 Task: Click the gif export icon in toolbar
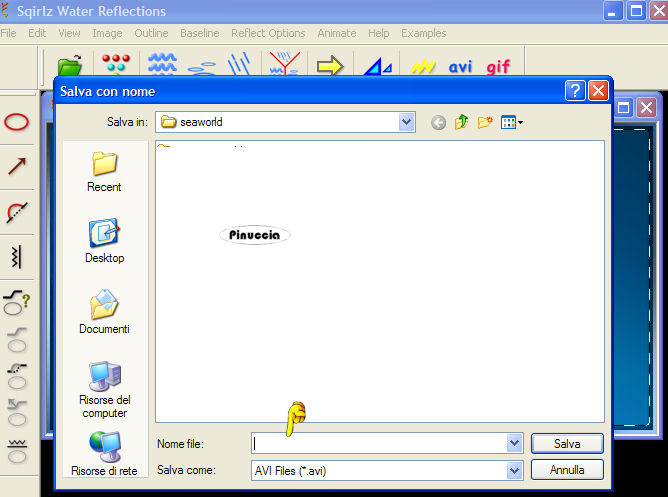tap(498, 67)
